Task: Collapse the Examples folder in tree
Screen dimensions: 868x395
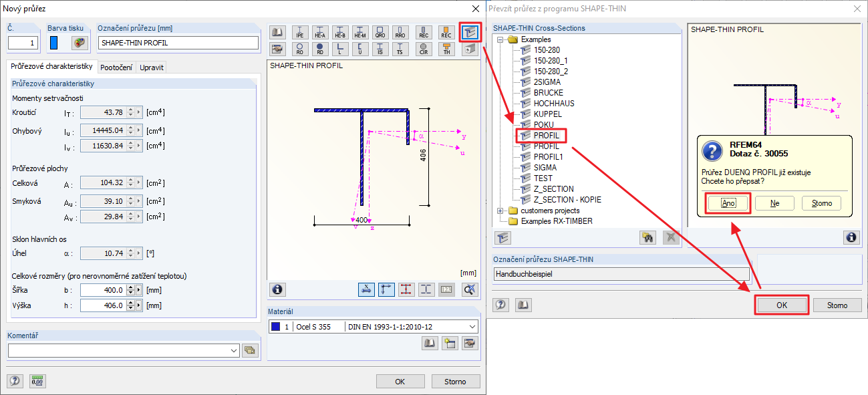Action: 500,39
